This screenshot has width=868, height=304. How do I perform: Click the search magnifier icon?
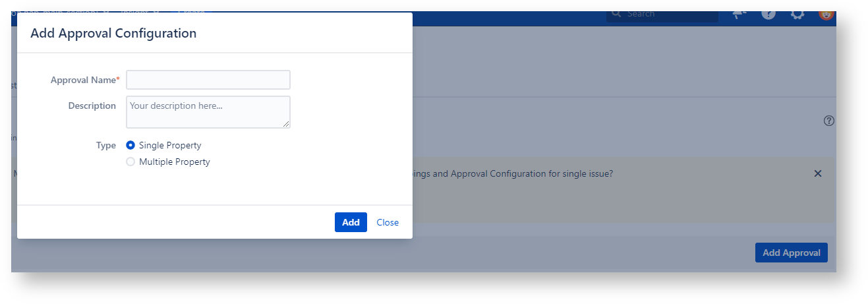(616, 14)
